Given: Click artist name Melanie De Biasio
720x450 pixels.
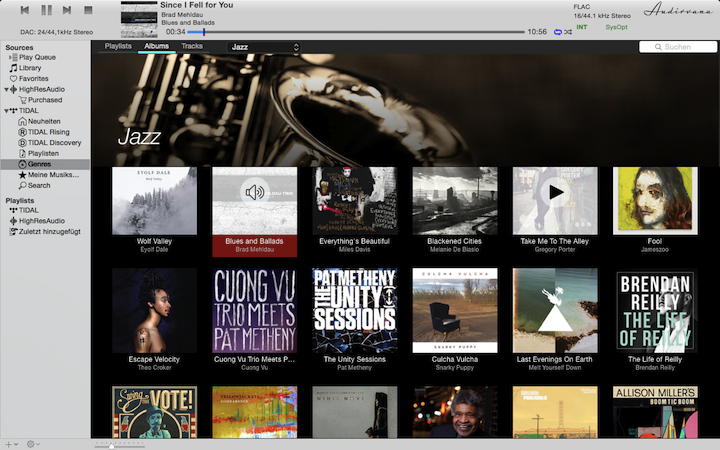Looking at the screenshot, I should click(x=455, y=249).
